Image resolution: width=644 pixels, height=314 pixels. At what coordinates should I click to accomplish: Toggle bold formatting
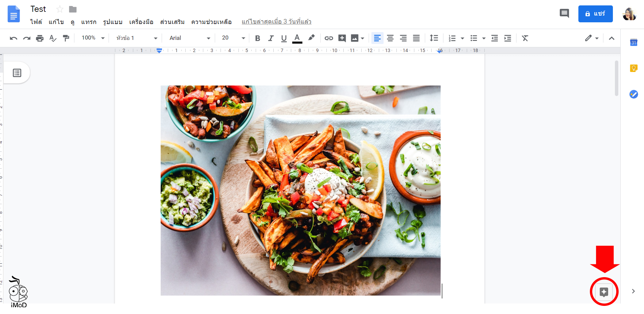click(257, 38)
